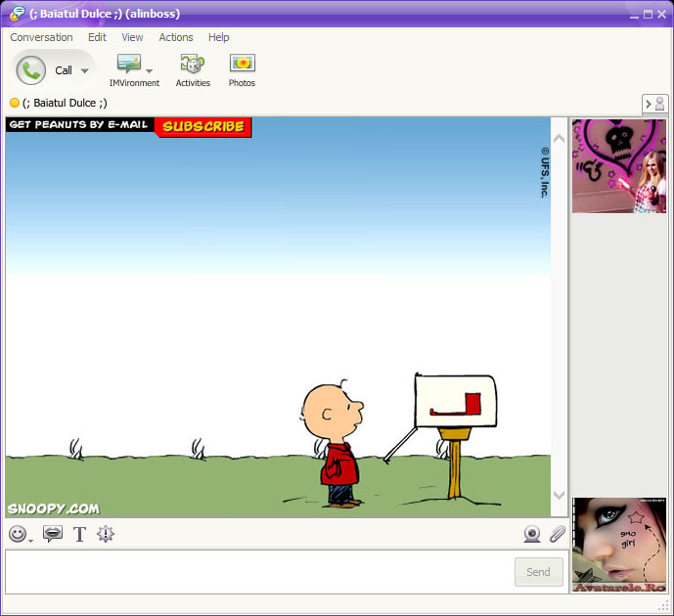Click the contact's pink skull avatar
Image resolution: width=674 pixels, height=616 pixels.
pos(619,166)
